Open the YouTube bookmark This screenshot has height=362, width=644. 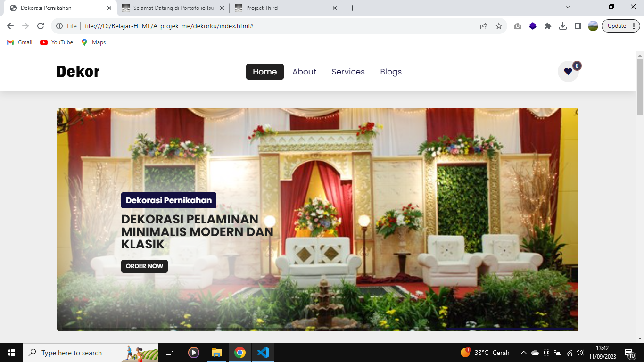(x=57, y=42)
